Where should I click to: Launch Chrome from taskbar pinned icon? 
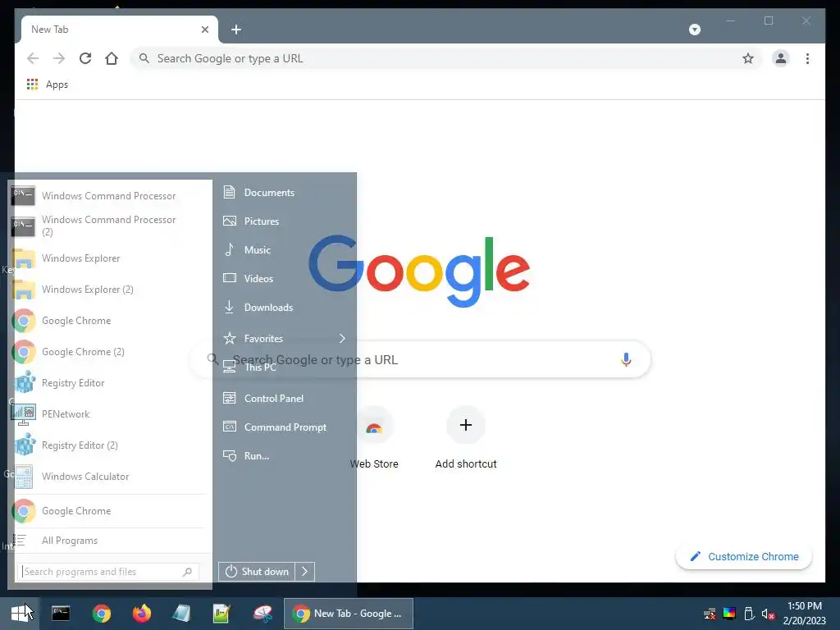[101, 614]
